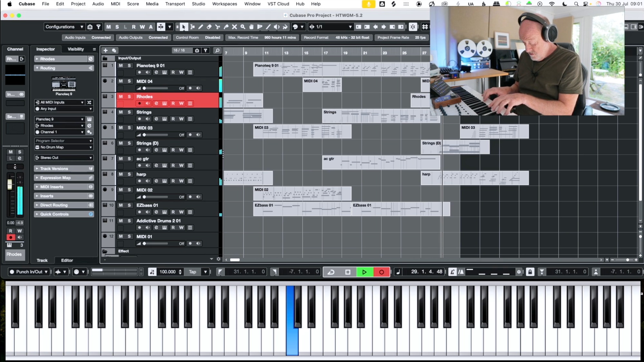
Task: Select the Erase tool
Action: (x=209, y=27)
